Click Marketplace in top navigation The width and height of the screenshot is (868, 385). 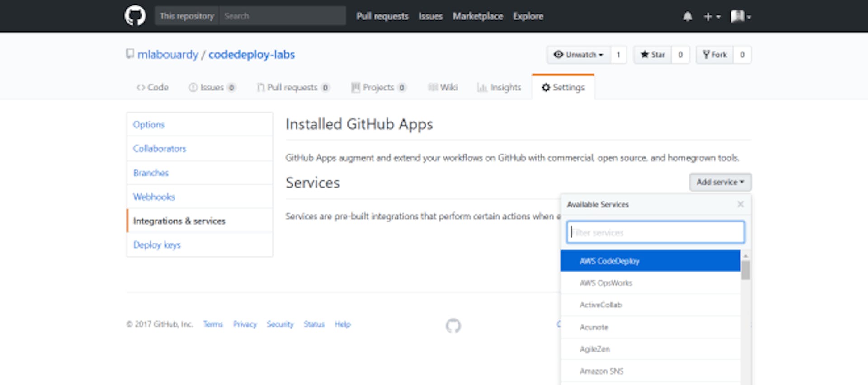pos(478,16)
